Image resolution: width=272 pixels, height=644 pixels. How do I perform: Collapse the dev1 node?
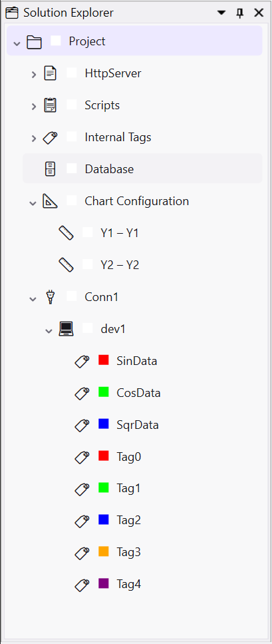[x=49, y=330]
